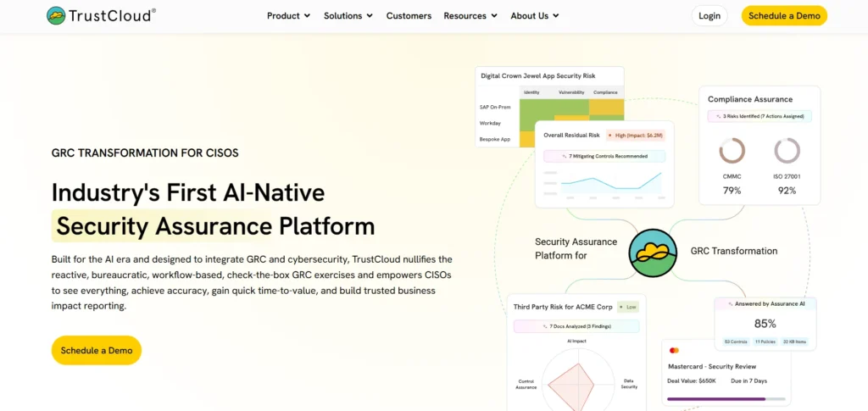Expand the Solutions menu chevron
The width and height of the screenshot is (868, 411).
[x=370, y=16]
